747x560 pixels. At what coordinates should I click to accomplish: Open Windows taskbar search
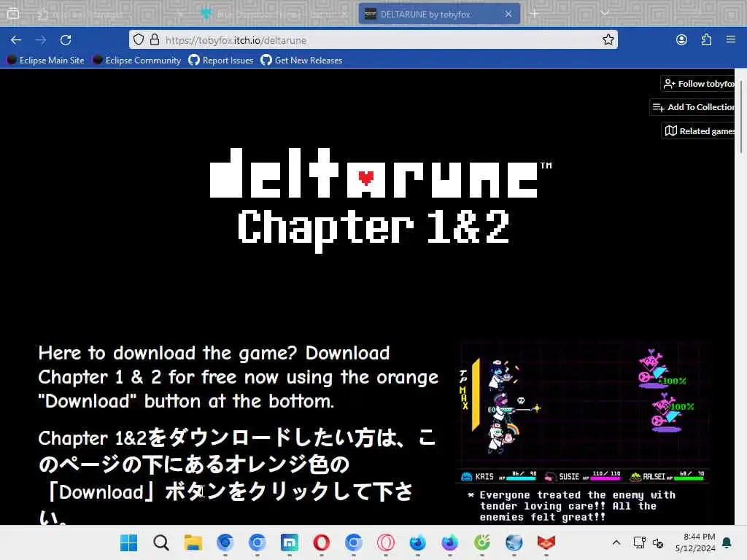(x=161, y=542)
